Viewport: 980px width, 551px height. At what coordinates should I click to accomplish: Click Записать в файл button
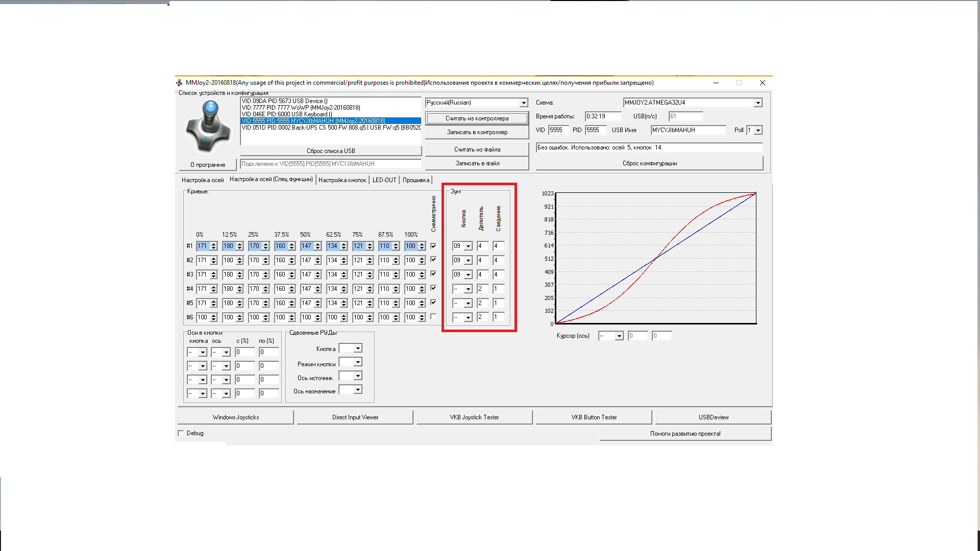[x=477, y=163]
